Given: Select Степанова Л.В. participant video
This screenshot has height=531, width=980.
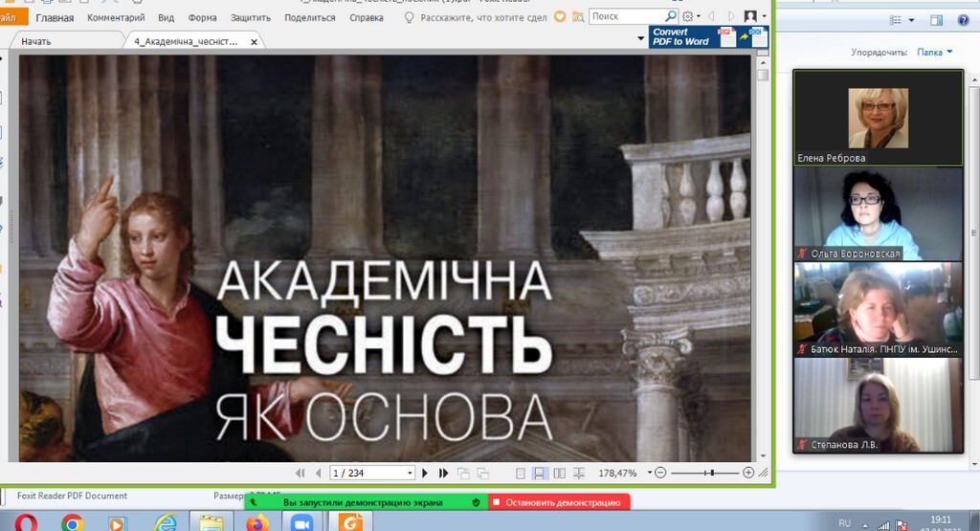Looking at the screenshot, I should (x=879, y=406).
